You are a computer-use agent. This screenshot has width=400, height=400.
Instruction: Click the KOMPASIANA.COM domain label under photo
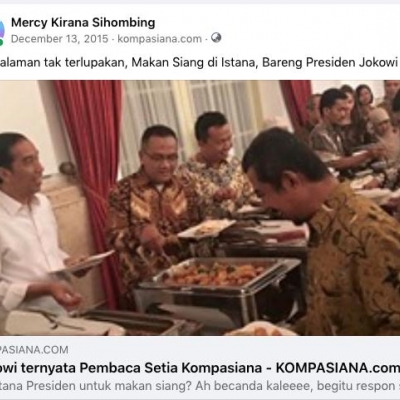click(34, 350)
